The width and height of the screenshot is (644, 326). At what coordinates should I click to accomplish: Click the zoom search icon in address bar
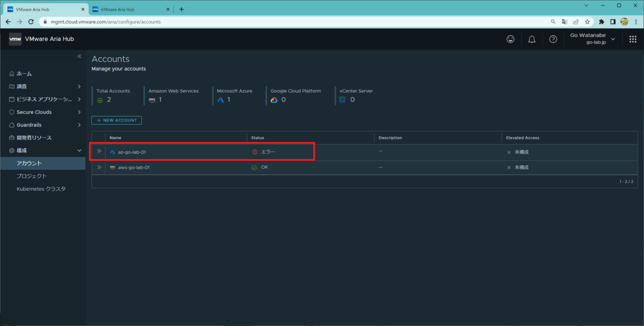[553, 22]
